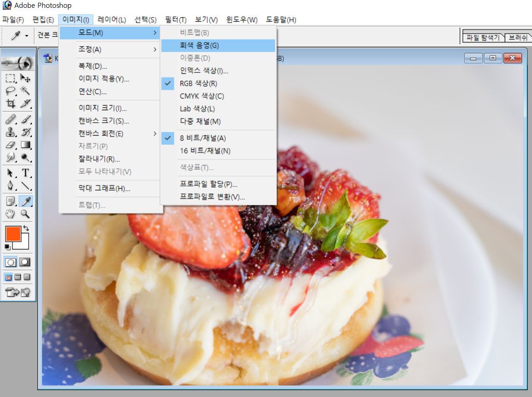Select the Move tool

25,78
